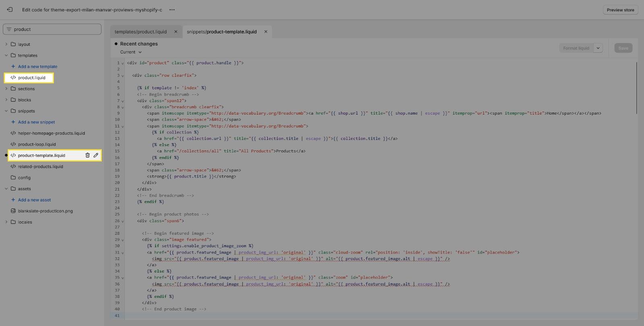Open the blankslate-producticon.png image file

coord(45,211)
